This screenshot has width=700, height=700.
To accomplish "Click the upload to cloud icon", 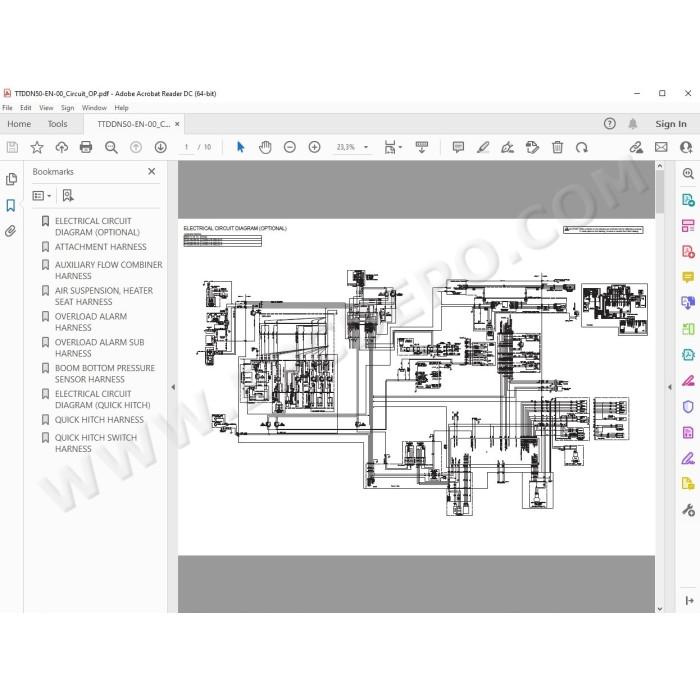I will pos(62,147).
